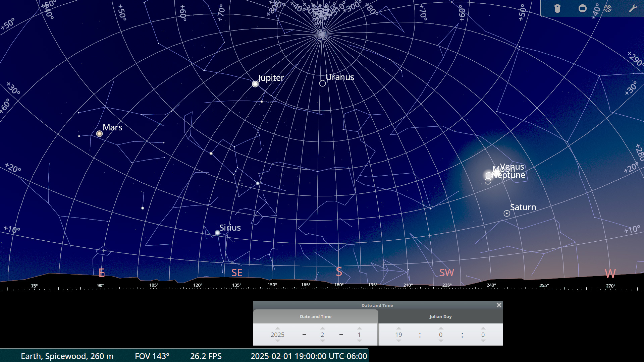Click the star Sirius

coord(217,233)
